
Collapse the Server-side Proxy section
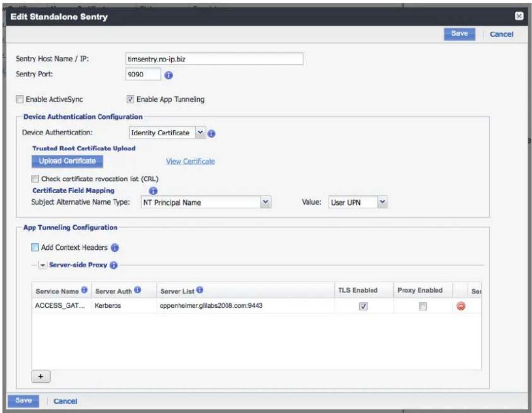pyautogui.click(x=43, y=265)
